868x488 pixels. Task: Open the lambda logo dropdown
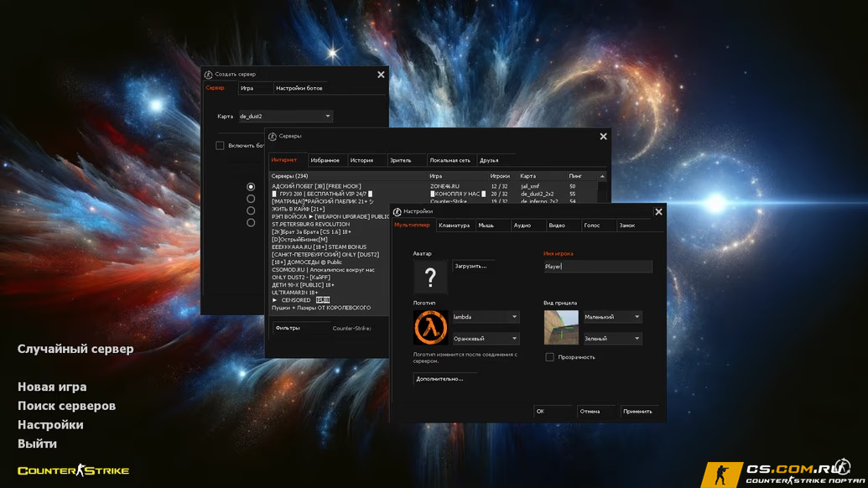[486, 316]
